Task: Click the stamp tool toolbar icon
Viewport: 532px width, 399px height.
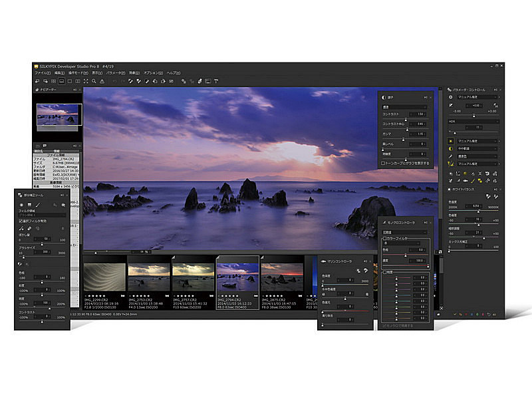Action: (x=200, y=81)
